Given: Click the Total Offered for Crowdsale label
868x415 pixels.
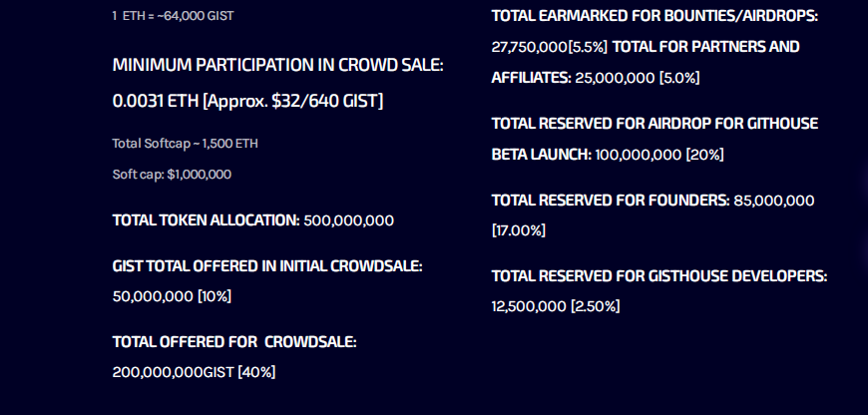Looking at the screenshot, I should (234, 342).
